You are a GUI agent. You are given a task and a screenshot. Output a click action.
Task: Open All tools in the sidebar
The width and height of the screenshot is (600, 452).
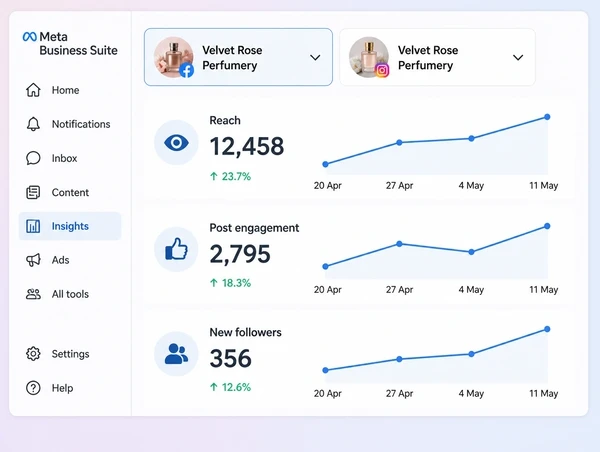70,294
